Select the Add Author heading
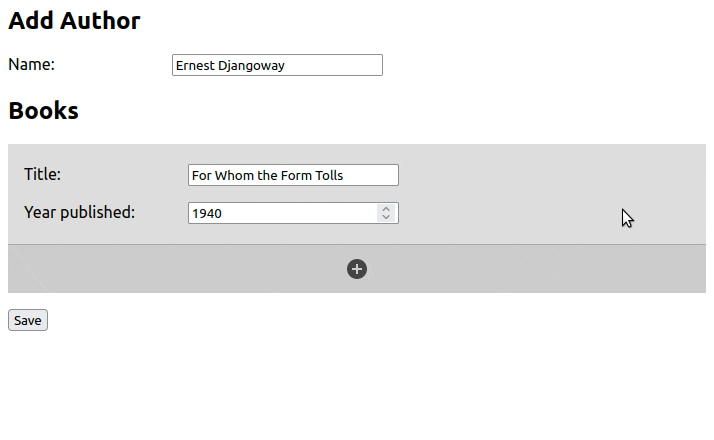Viewport: 714px width, 440px height. pos(74,20)
